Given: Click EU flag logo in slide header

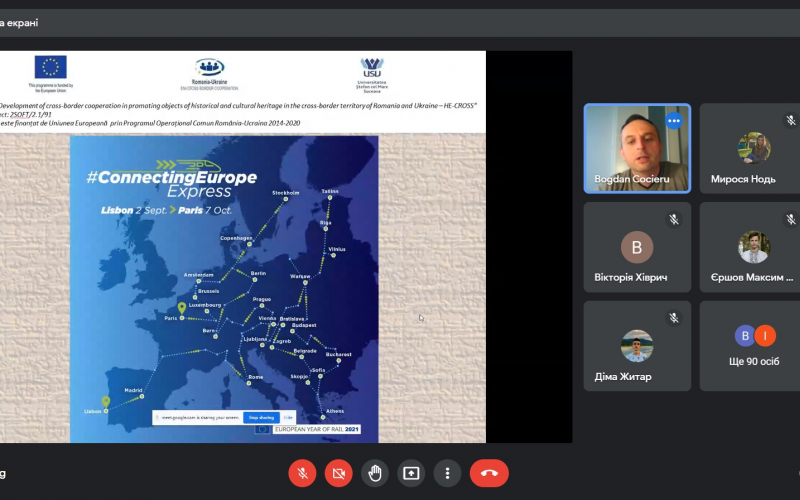Looking at the screenshot, I should tap(51, 67).
